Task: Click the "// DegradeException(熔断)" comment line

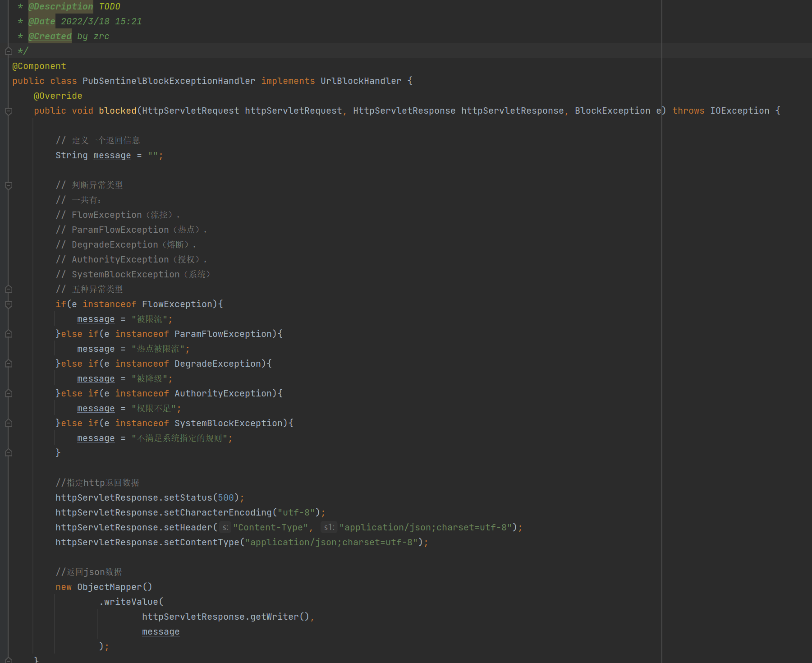Action: (x=126, y=245)
